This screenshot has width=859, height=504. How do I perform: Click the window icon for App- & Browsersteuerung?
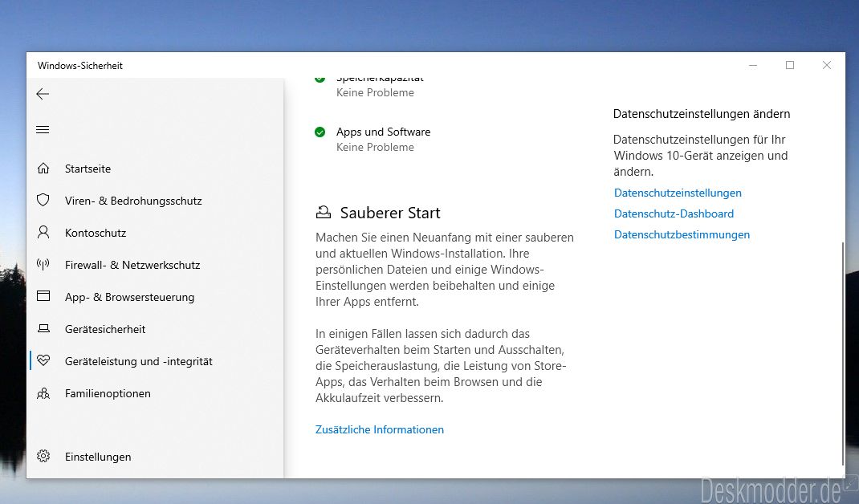point(43,296)
